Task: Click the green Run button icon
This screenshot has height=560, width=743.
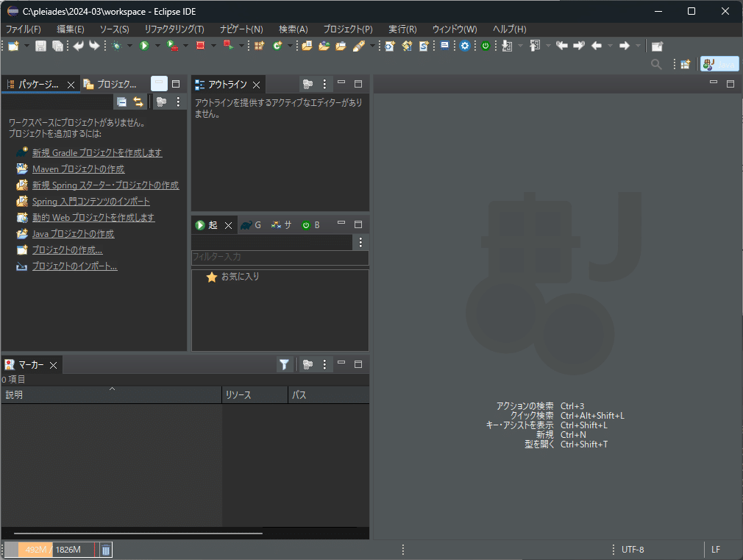Action: [144, 46]
